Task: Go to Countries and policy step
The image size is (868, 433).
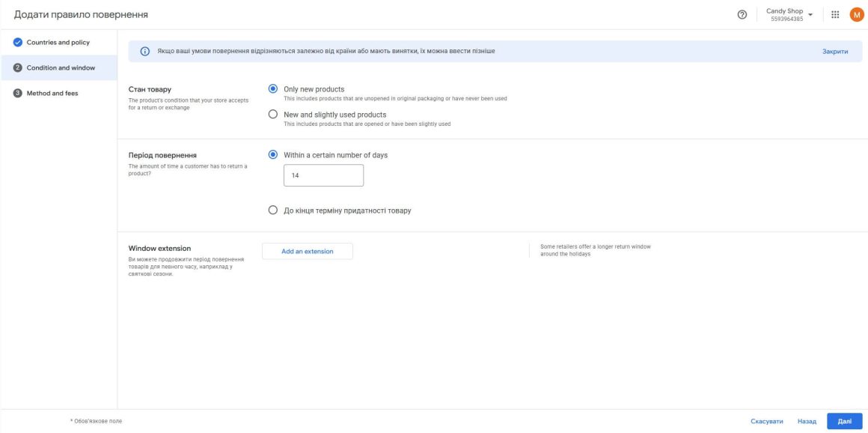Action: coord(58,43)
